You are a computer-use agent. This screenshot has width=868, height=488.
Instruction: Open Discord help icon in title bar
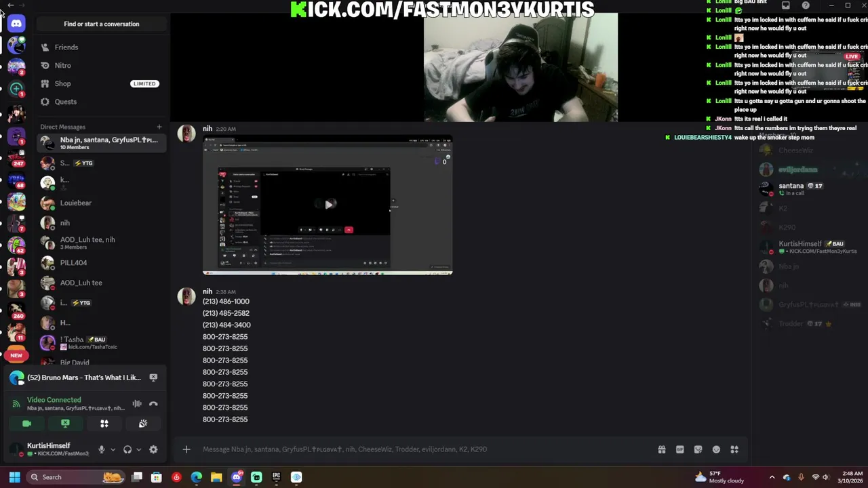pyautogui.click(x=805, y=5)
